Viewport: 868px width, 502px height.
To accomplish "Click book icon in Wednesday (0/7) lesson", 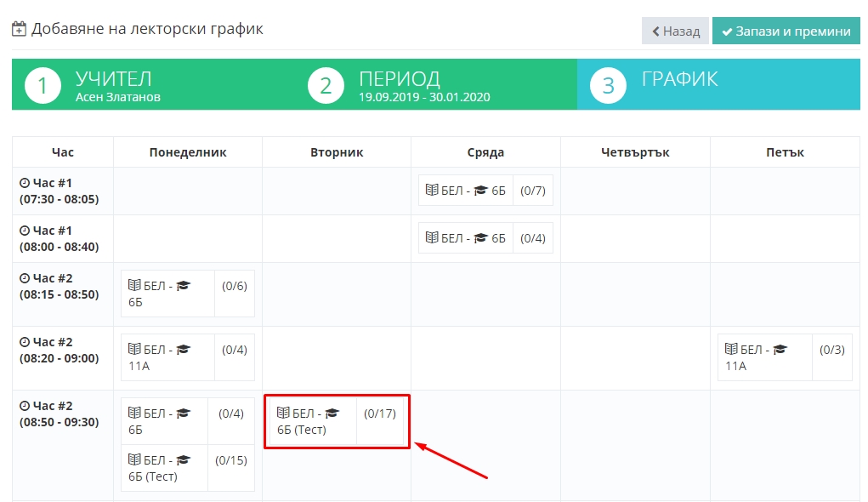I will tap(432, 190).
